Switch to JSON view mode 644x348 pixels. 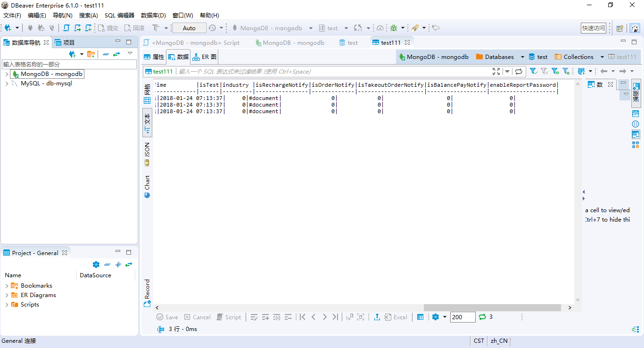click(147, 154)
